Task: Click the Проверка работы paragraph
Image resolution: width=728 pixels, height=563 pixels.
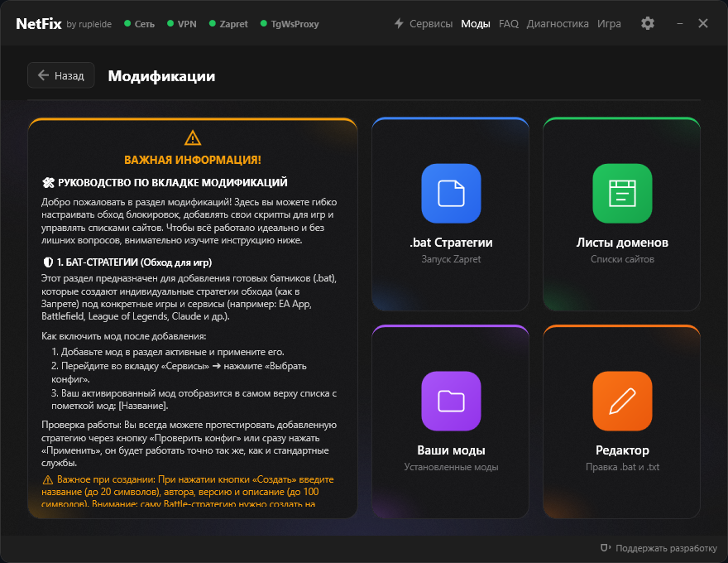Action: (189, 444)
